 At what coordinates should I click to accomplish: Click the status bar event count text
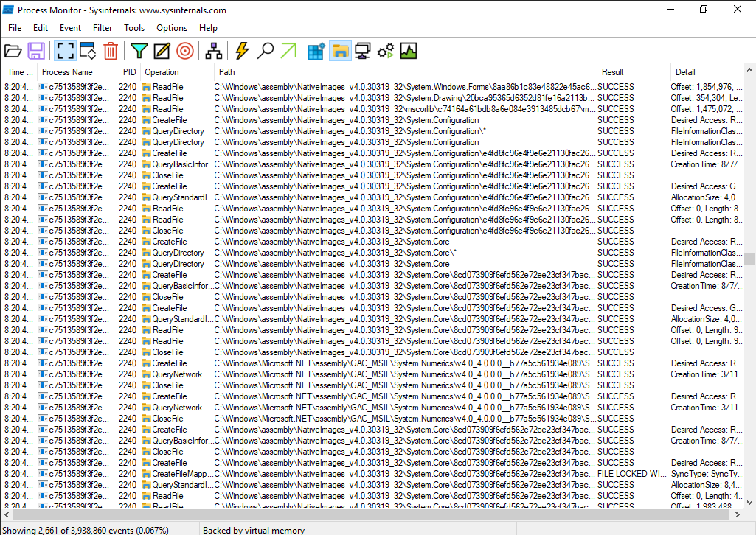86,530
